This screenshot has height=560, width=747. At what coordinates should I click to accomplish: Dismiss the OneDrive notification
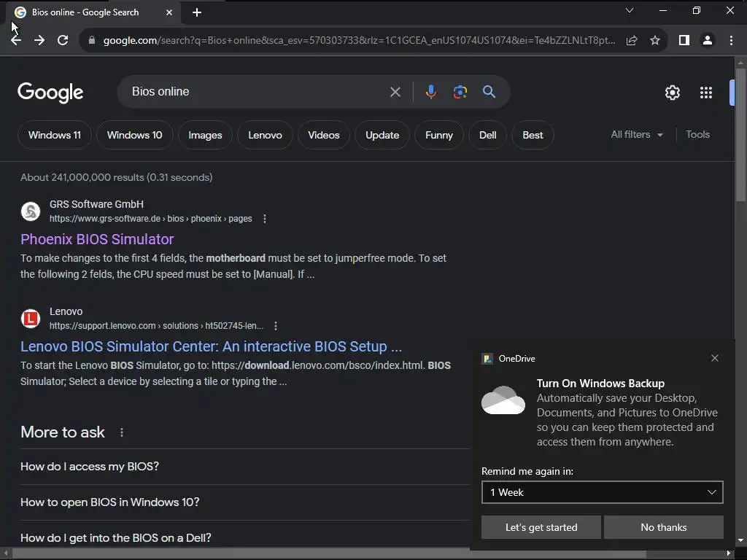tap(715, 358)
